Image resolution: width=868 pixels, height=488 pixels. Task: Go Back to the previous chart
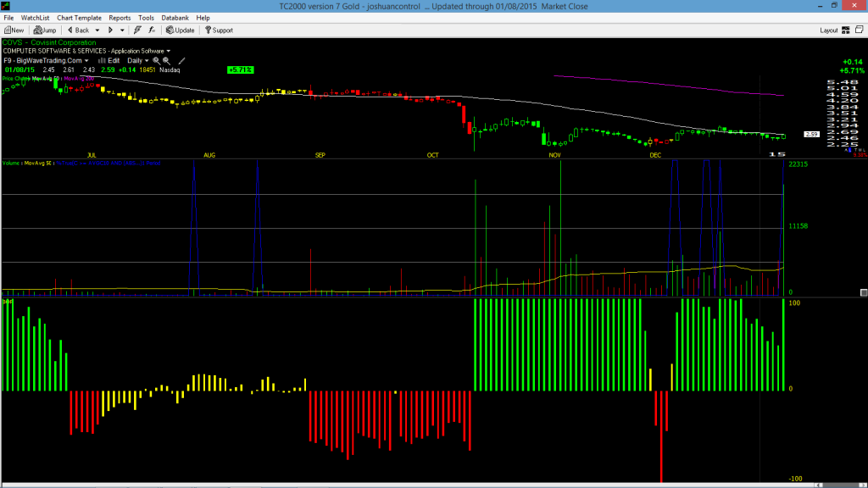78,30
